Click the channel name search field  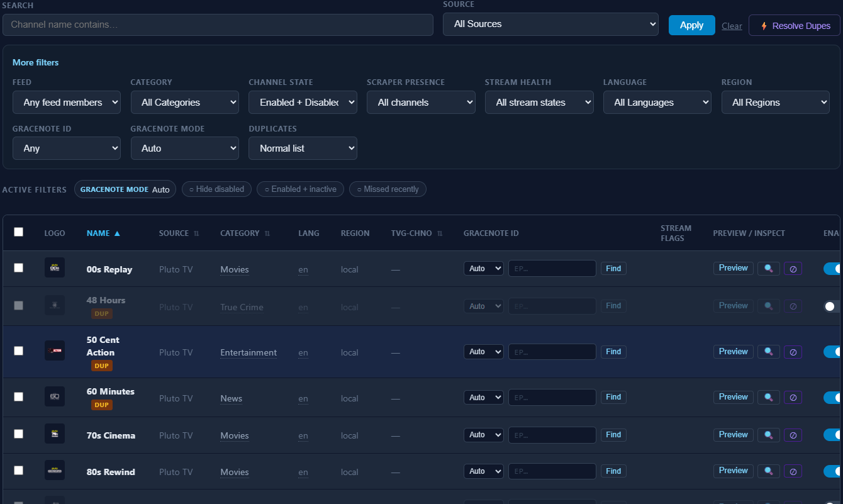coord(218,25)
